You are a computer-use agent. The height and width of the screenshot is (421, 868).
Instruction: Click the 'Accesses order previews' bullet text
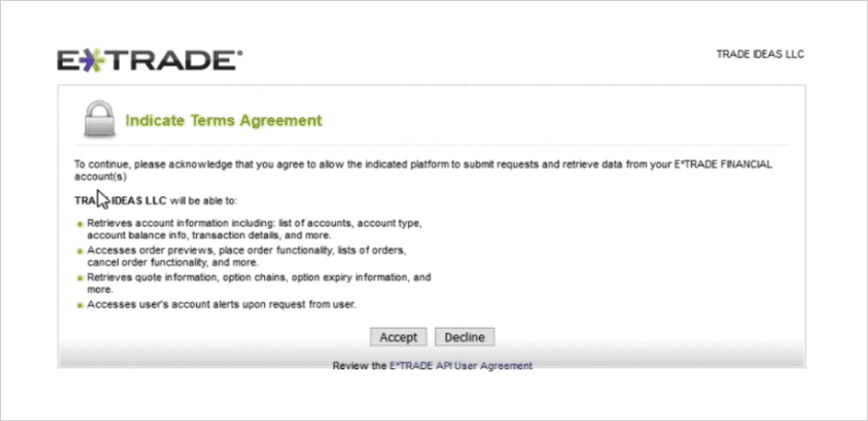point(247,256)
